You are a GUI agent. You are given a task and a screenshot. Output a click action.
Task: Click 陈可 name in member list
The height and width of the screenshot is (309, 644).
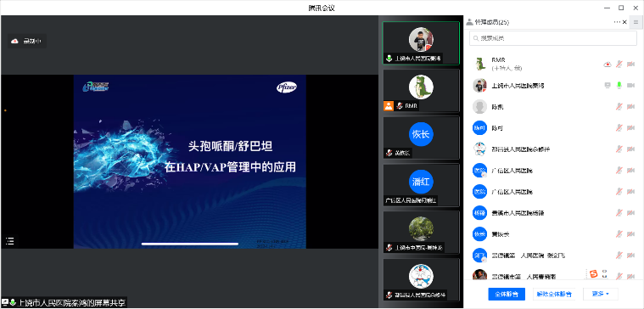coord(497,128)
